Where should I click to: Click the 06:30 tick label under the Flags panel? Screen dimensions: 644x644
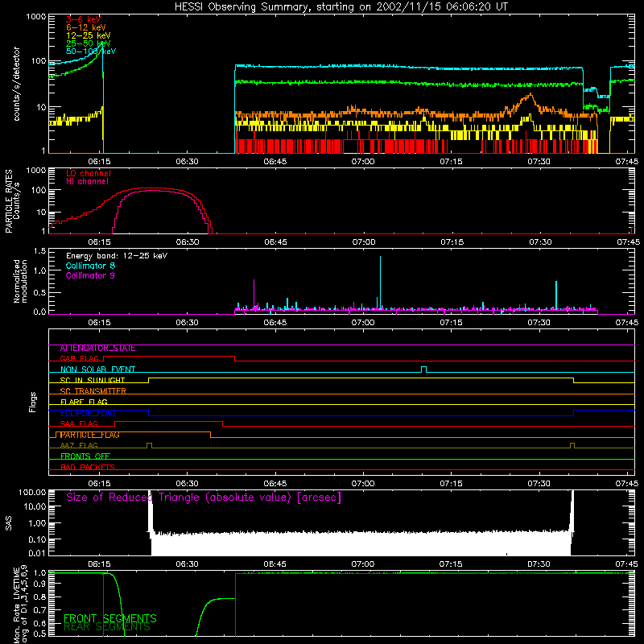click(188, 484)
